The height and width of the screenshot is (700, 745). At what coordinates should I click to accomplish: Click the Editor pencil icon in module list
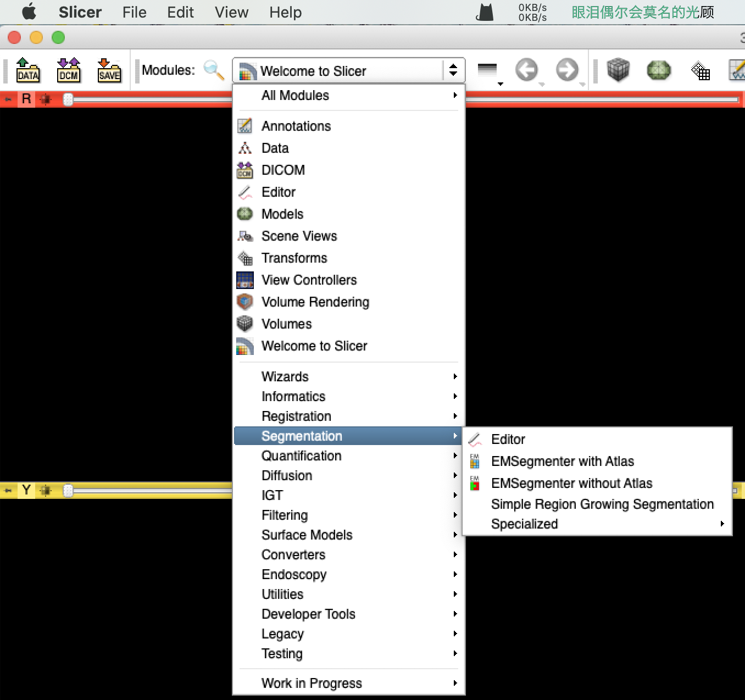(x=245, y=192)
